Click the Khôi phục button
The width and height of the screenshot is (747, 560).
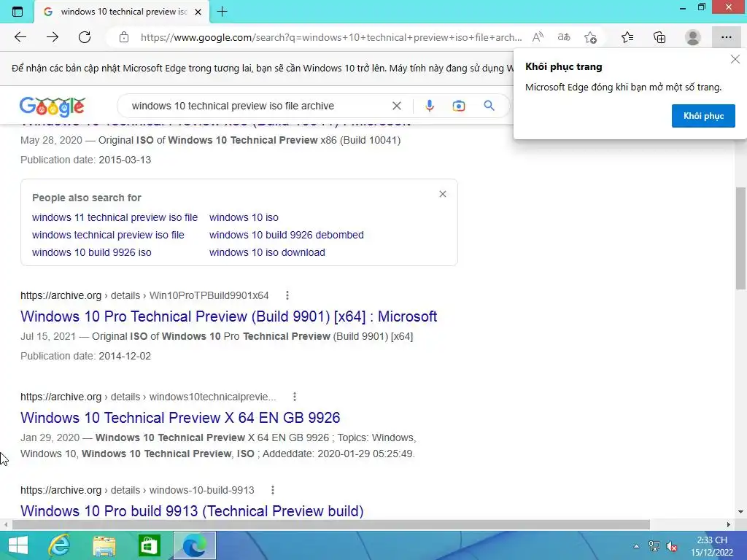[703, 116]
